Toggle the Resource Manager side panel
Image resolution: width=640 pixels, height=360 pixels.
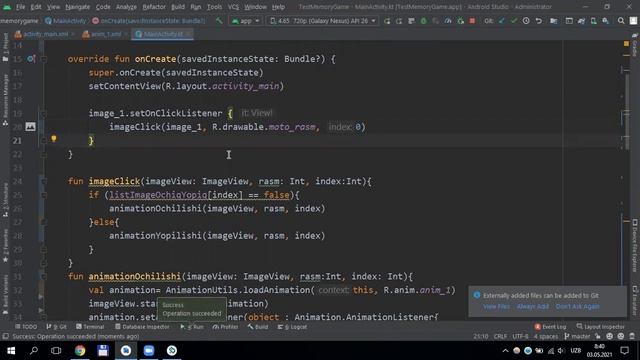5,100
